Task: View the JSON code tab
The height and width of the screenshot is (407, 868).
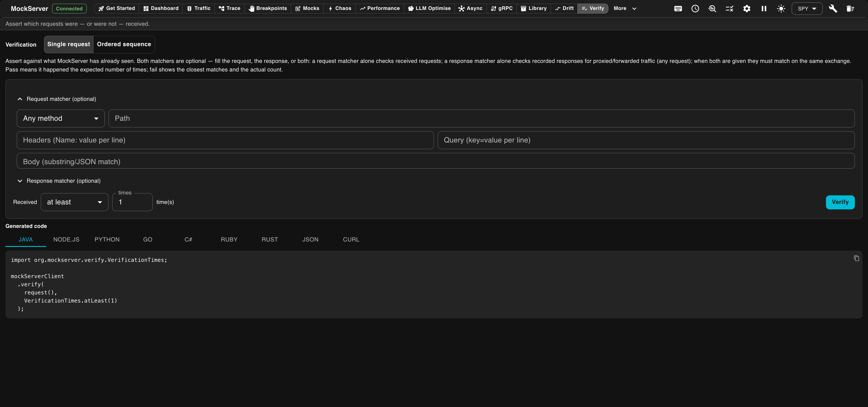Action: 310,239
